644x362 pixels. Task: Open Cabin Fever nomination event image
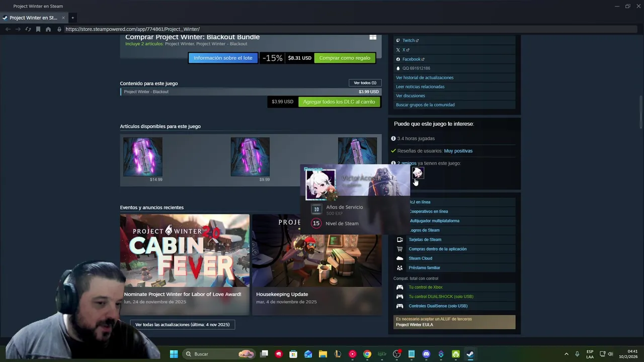185,250
